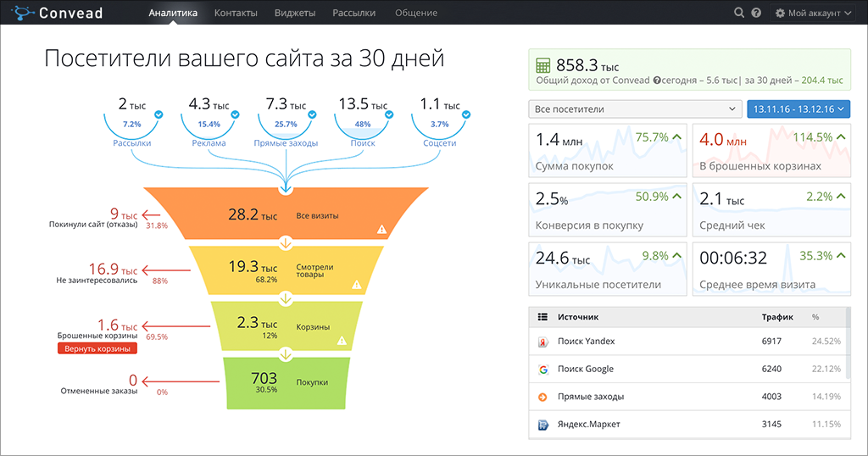Click the calculator icon beside 858.3 тыс
This screenshot has height=456, width=868.
(542, 65)
